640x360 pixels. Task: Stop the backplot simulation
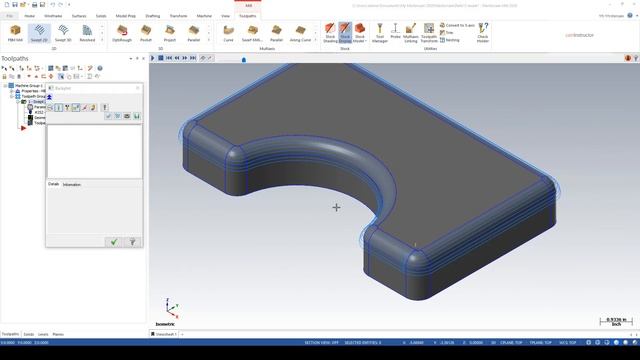click(161, 58)
